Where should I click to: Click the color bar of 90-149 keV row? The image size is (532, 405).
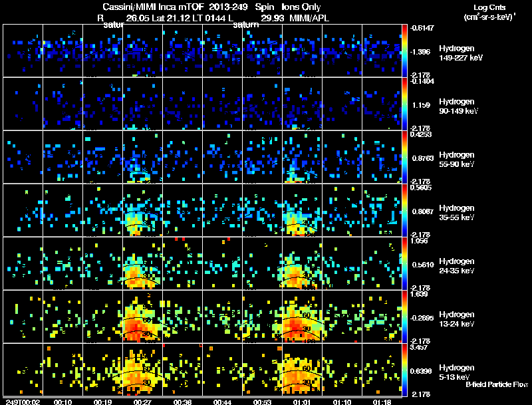coord(404,104)
